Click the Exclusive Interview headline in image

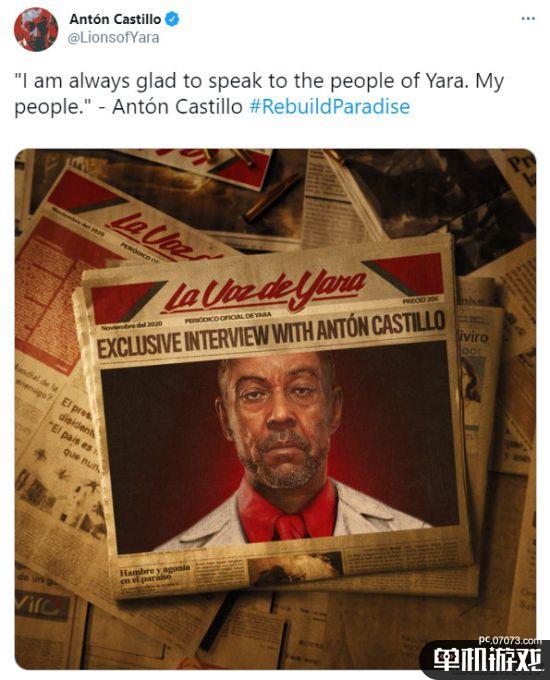pos(271,335)
